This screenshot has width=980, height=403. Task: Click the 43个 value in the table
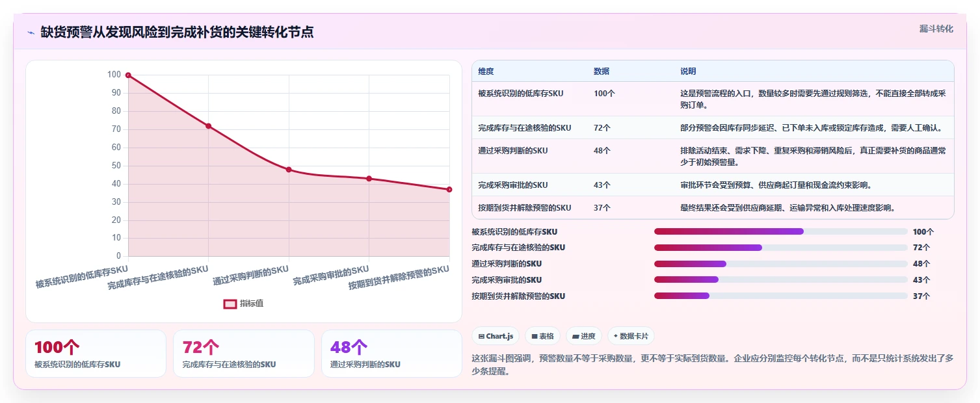pos(602,185)
